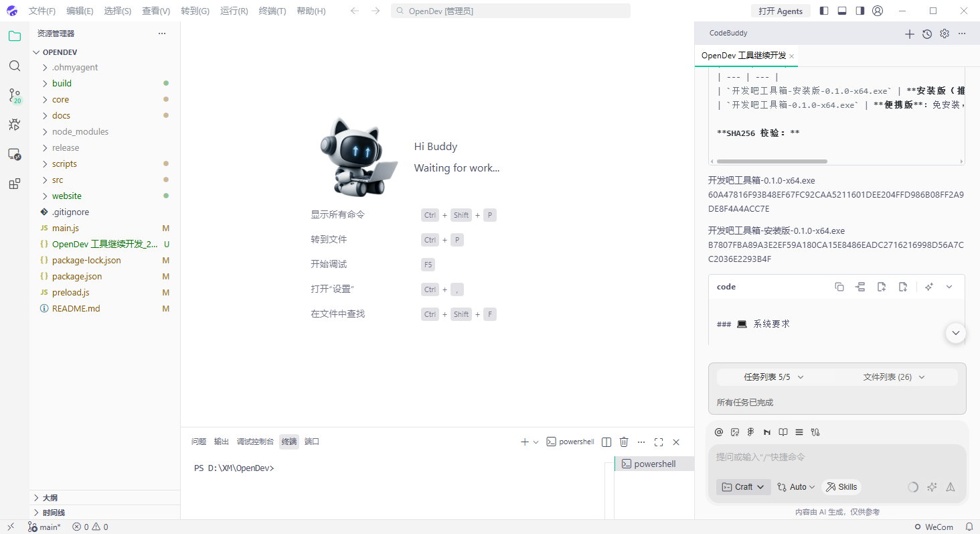This screenshot has width=980, height=534.
Task: Open CodeBuddy settings gear icon
Action: tap(945, 34)
